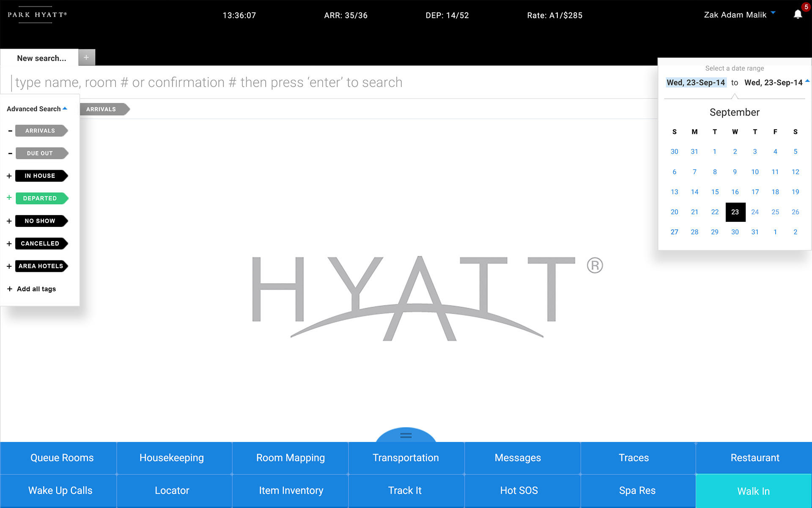Select end date Wed, 23-Sep-14 field

pyautogui.click(x=773, y=83)
